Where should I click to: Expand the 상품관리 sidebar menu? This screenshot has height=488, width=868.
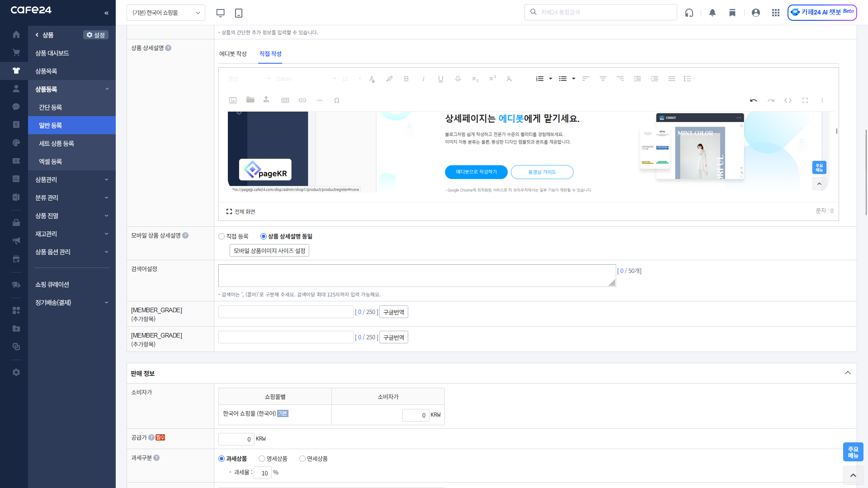tap(71, 179)
